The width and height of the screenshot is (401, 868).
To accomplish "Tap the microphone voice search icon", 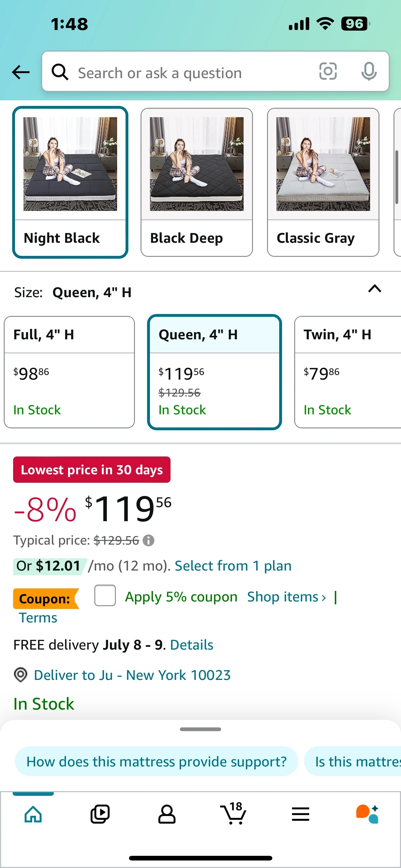I will click(x=369, y=72).
